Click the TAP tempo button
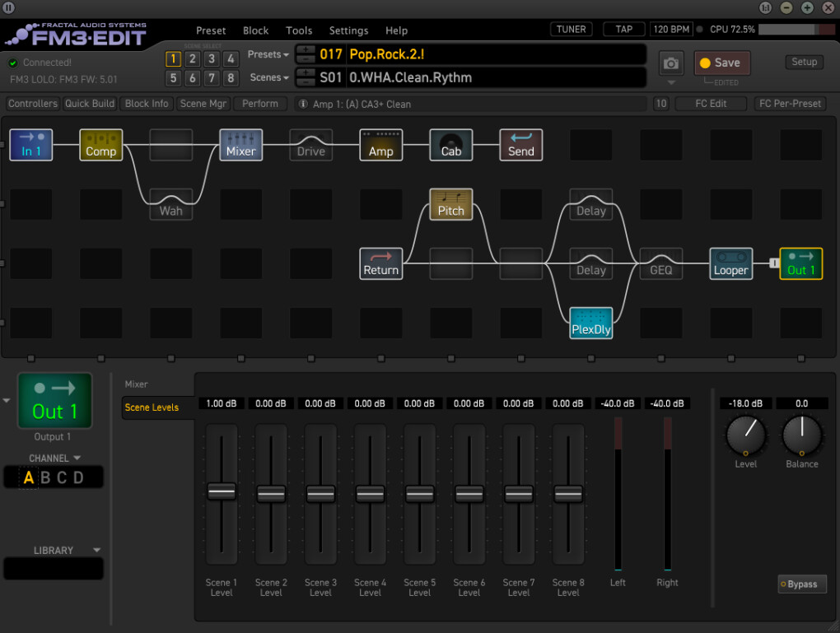The image size is (840, 633). tap(623, 29)
